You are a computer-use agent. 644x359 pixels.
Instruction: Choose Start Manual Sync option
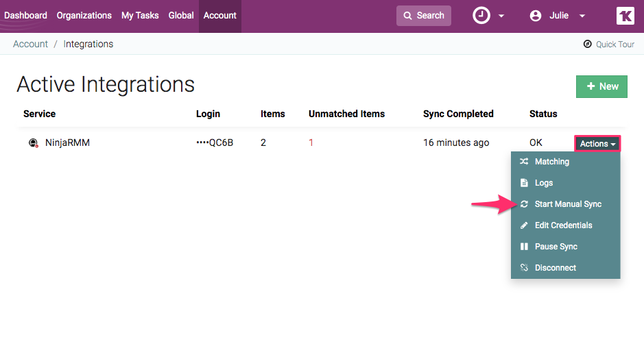[567, 204]
